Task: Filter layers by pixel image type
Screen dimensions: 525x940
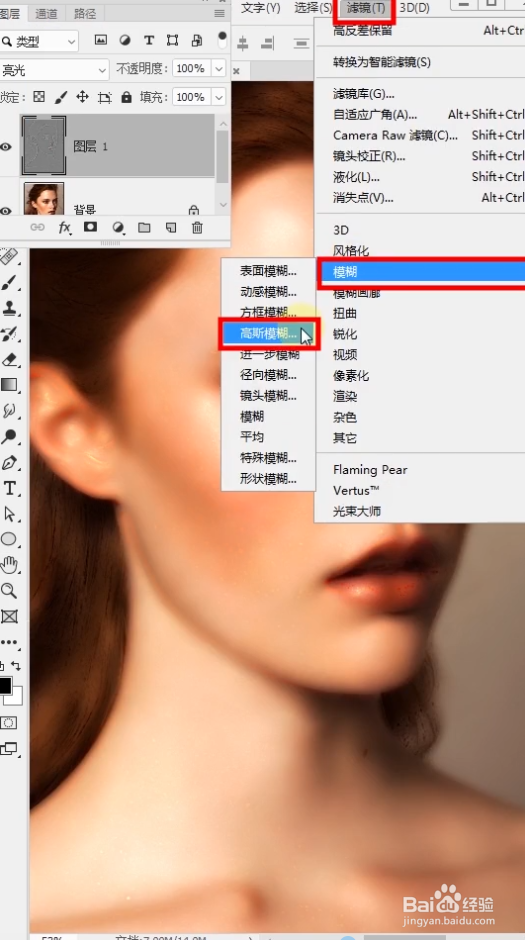Action: 101,40
